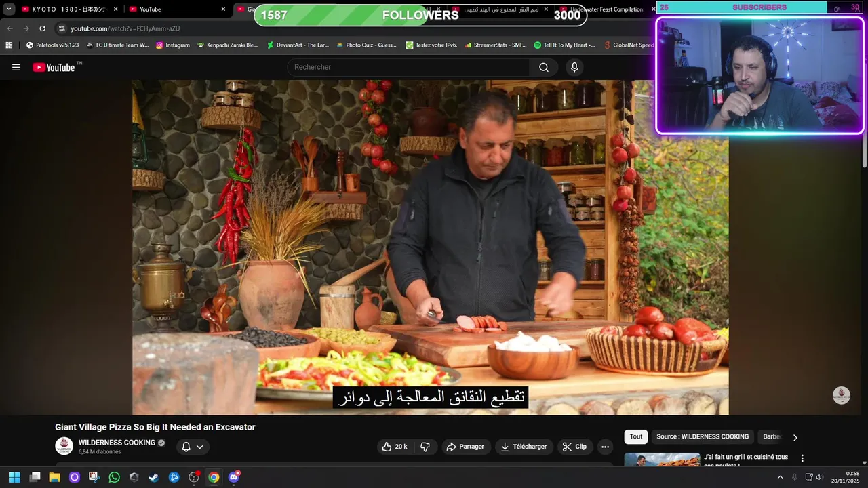Viewport: 868px width, 488px height.
Task: Select the Source : WILDERNESS COOKING chip
Action: point(703,437)
